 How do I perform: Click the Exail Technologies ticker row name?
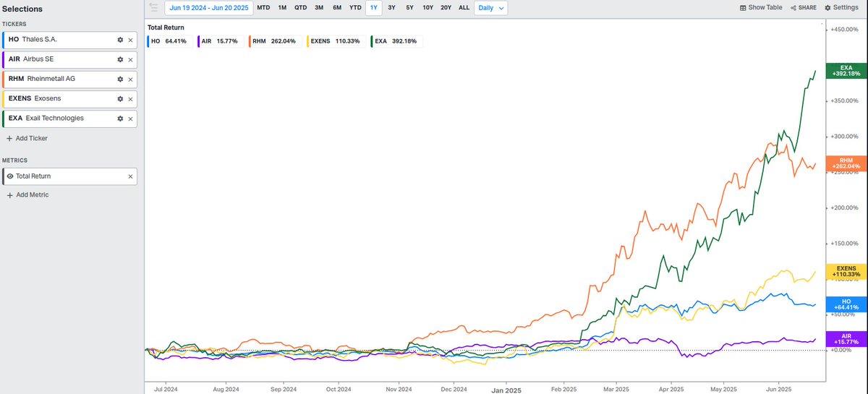(x=55, y=118)
